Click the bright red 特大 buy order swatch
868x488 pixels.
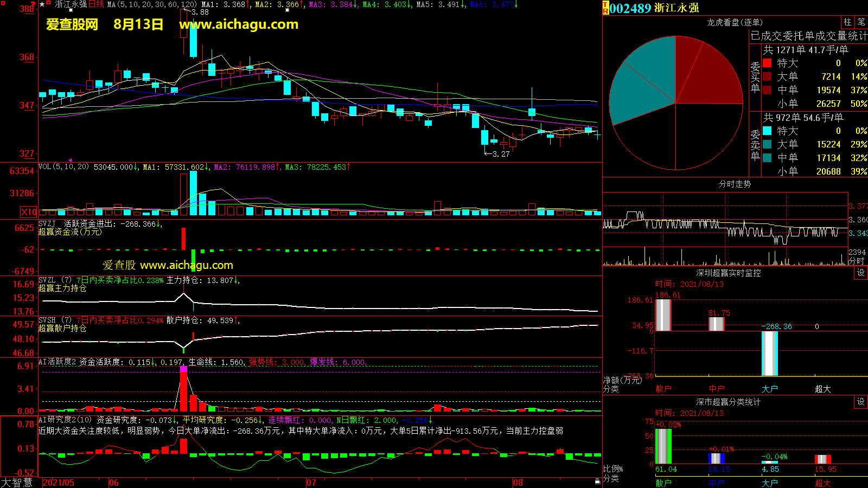point(768,63)
